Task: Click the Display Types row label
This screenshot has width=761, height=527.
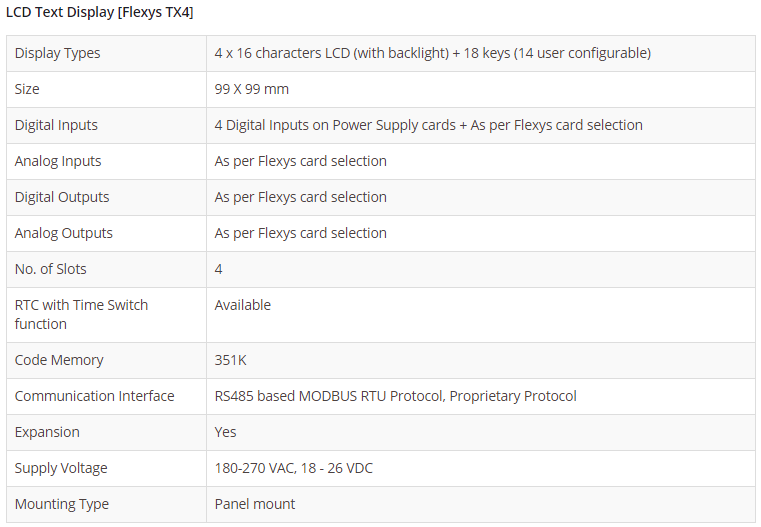Action: (57, 53)
